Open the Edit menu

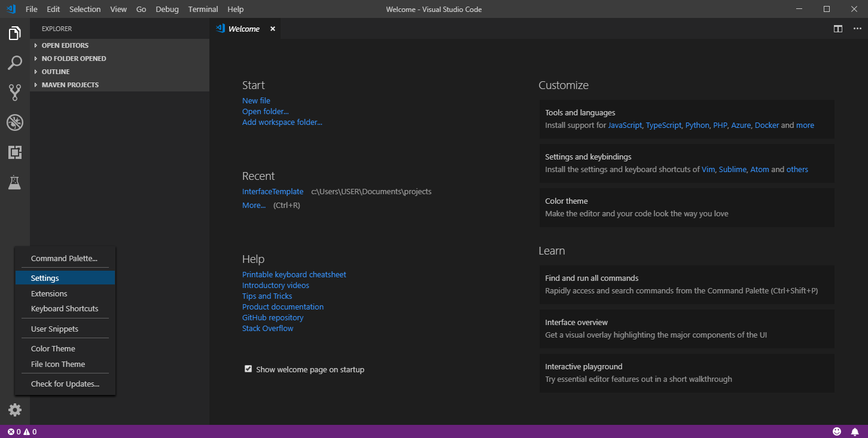point(53,9)
